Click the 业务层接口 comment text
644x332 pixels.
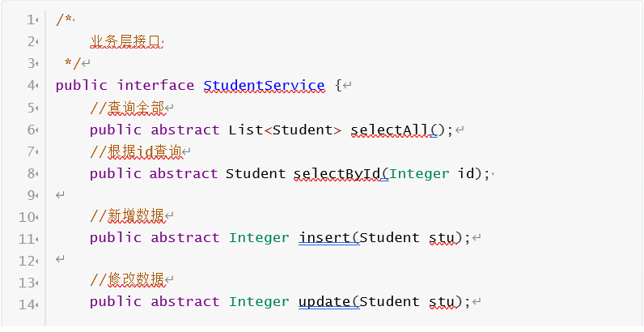pyautogui.click(x=125, y=41)
